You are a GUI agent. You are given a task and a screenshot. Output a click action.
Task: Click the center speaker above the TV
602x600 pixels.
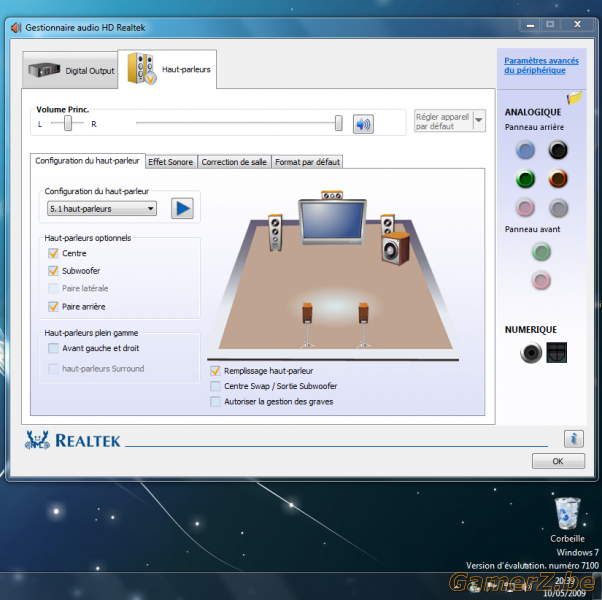coord(332,195)
